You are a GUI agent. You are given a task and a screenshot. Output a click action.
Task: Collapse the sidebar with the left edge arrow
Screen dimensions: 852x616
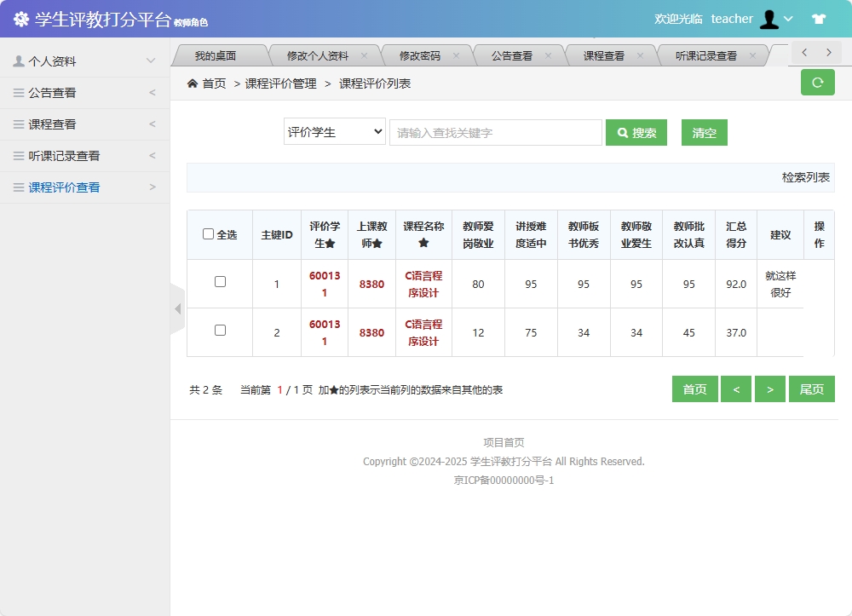[177, 309]
